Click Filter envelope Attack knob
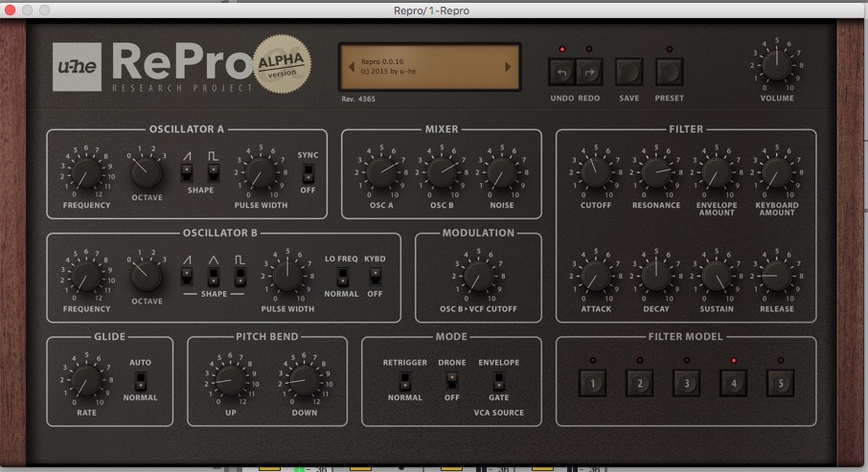Screen dimensions: 868x472 coord(596,276)
